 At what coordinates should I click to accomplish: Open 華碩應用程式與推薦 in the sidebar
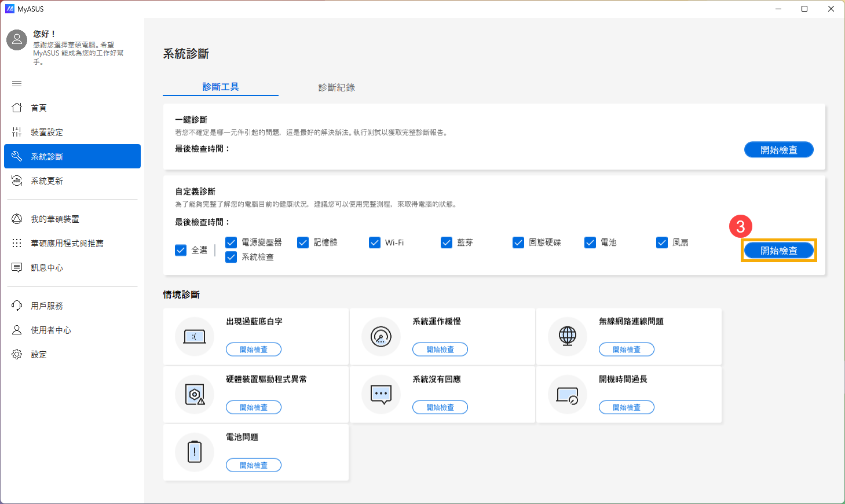(72, 243)
